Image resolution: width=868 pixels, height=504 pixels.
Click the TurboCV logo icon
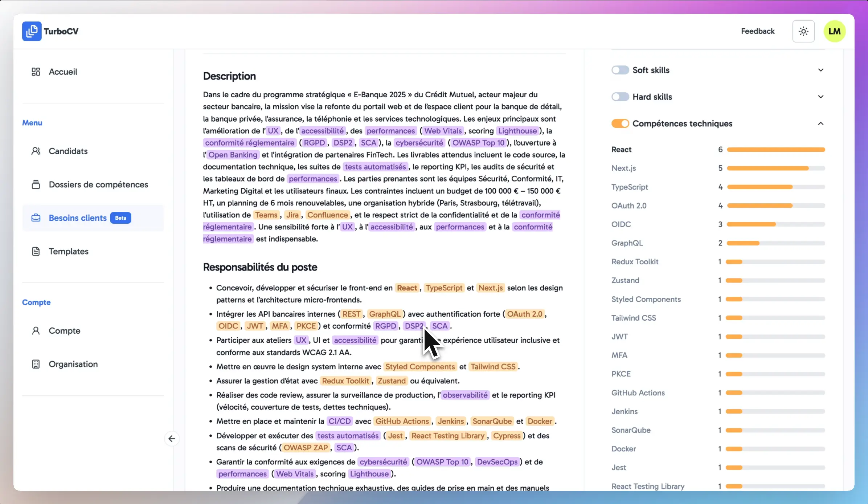tap(32, 31)
